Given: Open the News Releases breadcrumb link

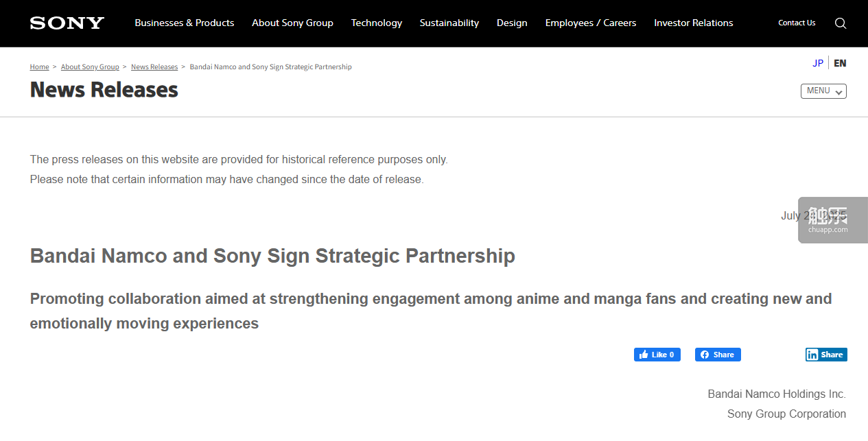Looking at the screenshot, I should (x=154, y=67).
